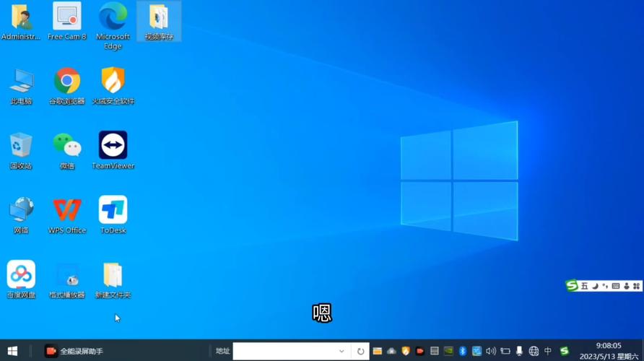Screen dimensions: 644x361
Task: Open the network globe tray icon
Action: click(534, 351)
